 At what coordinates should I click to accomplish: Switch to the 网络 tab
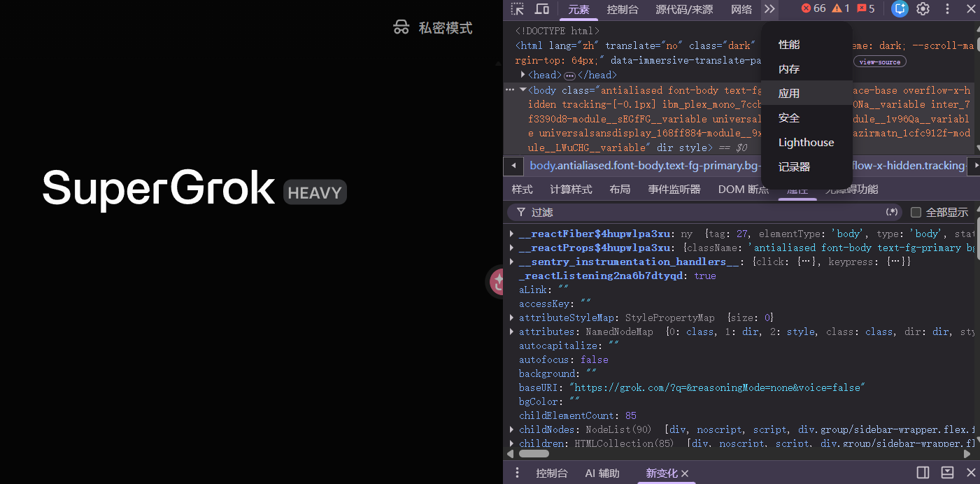click(x=741, y=9)
